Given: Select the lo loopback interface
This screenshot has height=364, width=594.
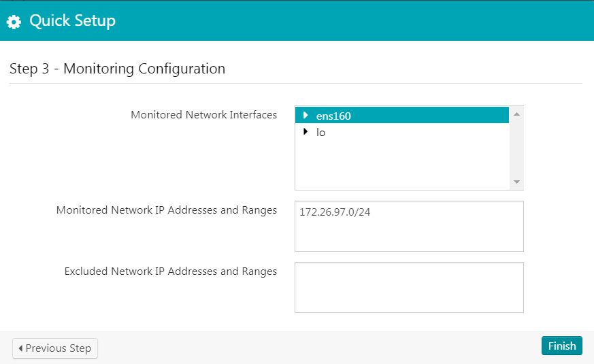Looking at the screenshot, I should coord(320,133).
